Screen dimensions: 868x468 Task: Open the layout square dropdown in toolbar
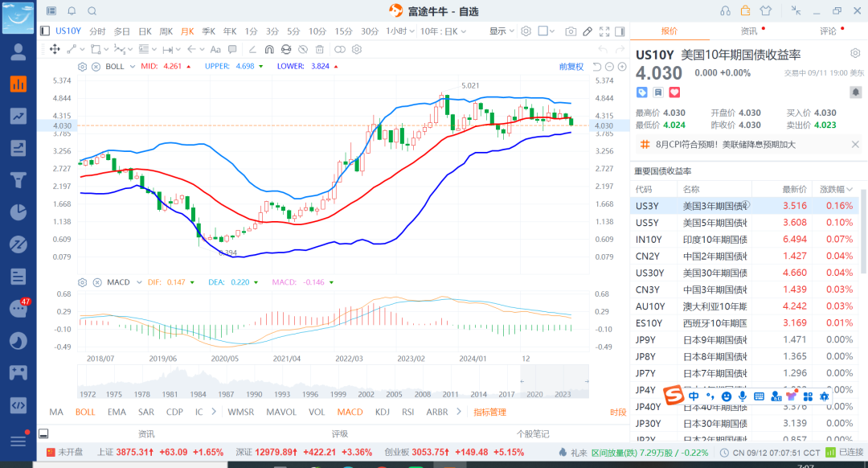pos(546,31)
